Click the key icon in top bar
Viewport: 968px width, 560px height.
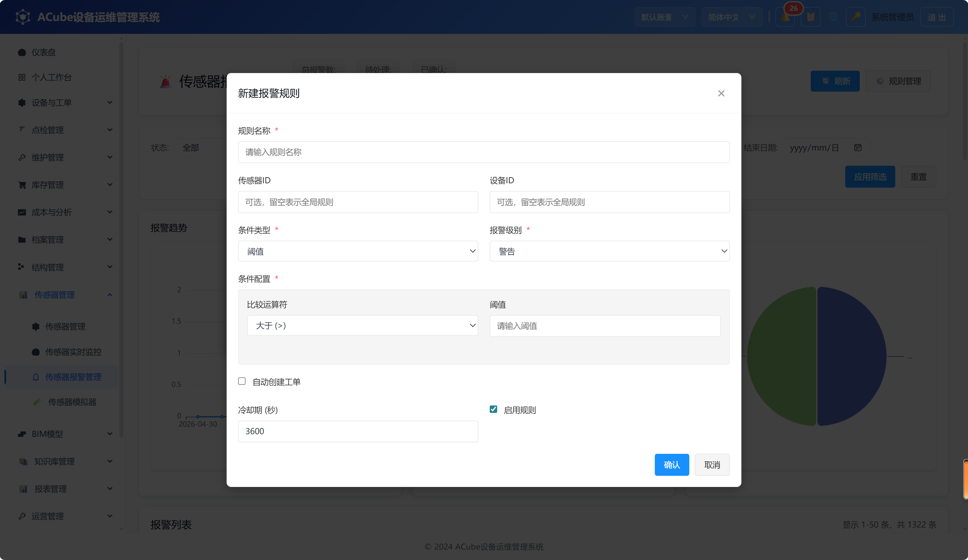(855, 17)
